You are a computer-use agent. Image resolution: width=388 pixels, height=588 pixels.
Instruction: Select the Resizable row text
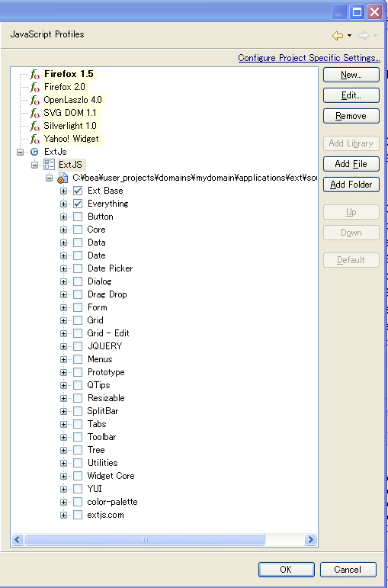(106, 398)
